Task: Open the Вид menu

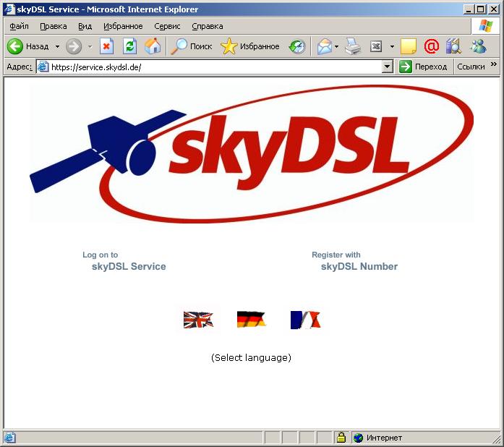Action: [85, 26]
